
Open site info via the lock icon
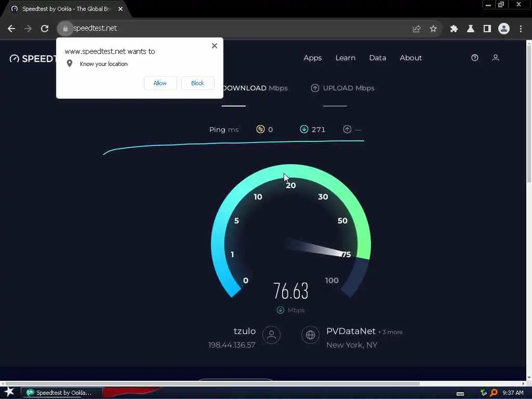click(65, 29)
